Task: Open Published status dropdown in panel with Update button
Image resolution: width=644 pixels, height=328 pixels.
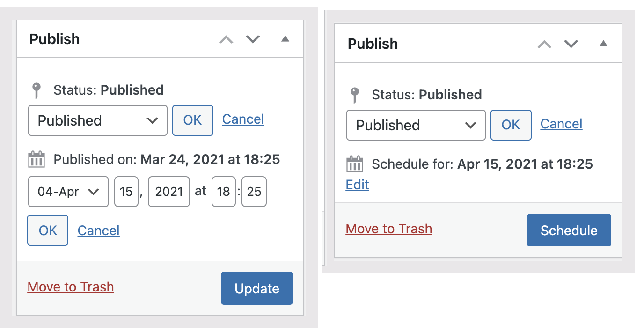Action: click(x=98, y=120)
